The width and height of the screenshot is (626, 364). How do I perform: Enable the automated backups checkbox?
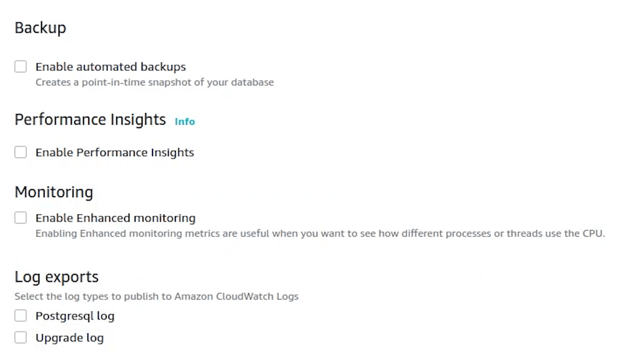pos(21,66)
